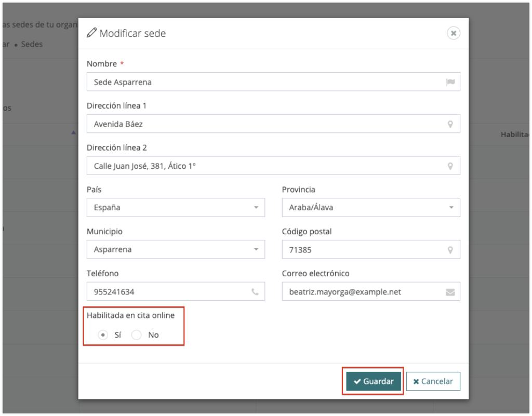Click the sort arrow in table header
The width and height of the screenshot is (532, 416).
[x=73, y=133]
